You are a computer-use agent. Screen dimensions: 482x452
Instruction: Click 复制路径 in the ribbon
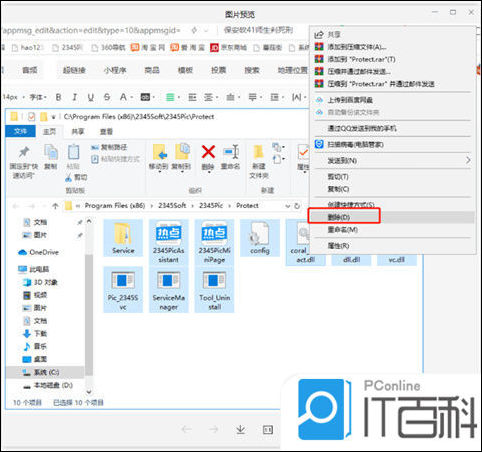pos(109,147)
